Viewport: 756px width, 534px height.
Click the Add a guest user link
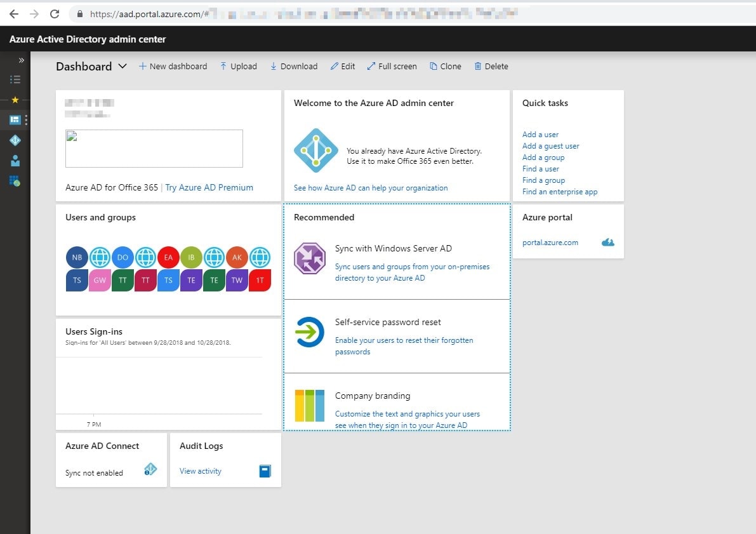550,146
